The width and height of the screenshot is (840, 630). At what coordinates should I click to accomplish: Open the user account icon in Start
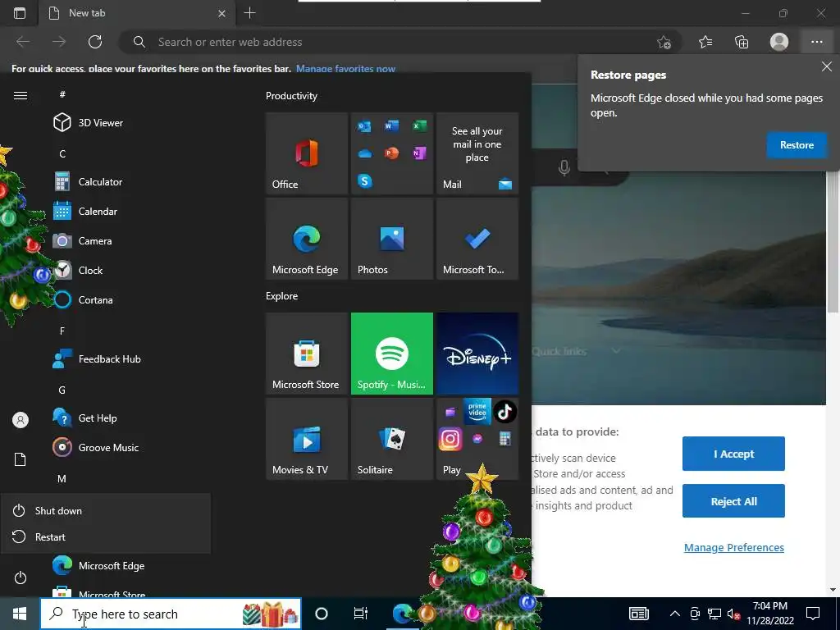point(21,420)
